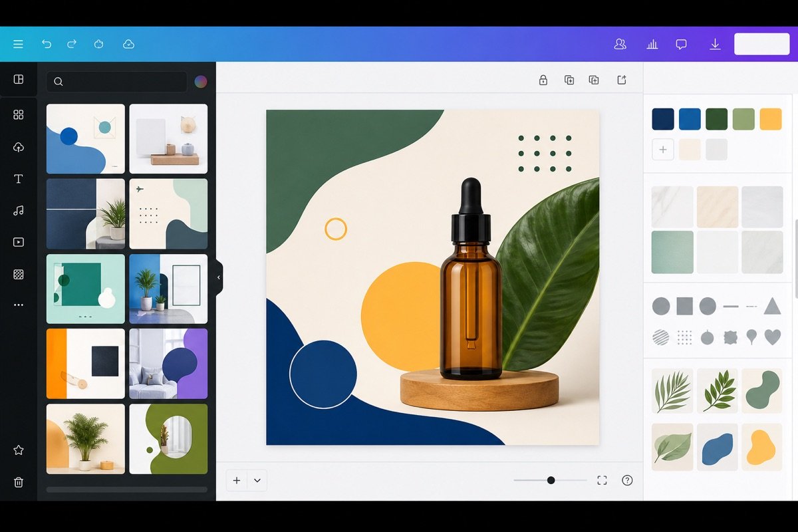Click the zoom slider handle
The height and width of the screenshot is (532, 798).
tap(551, 480)
